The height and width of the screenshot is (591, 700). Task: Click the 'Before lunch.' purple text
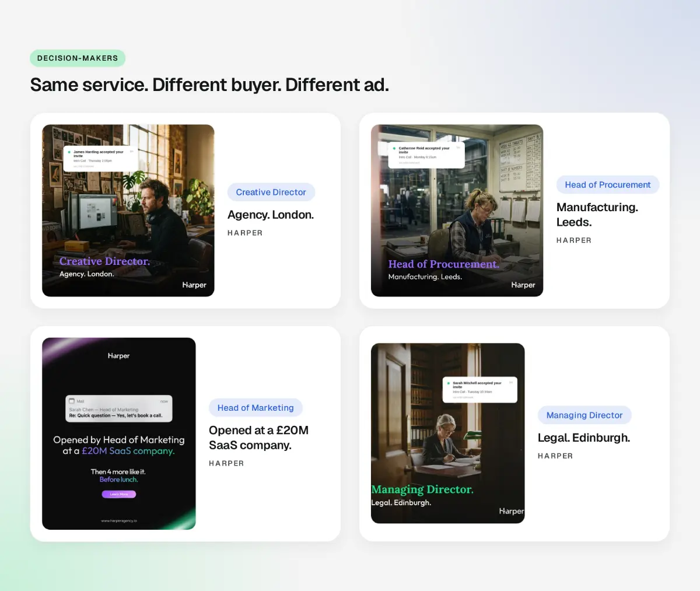[x=118, y=480]
